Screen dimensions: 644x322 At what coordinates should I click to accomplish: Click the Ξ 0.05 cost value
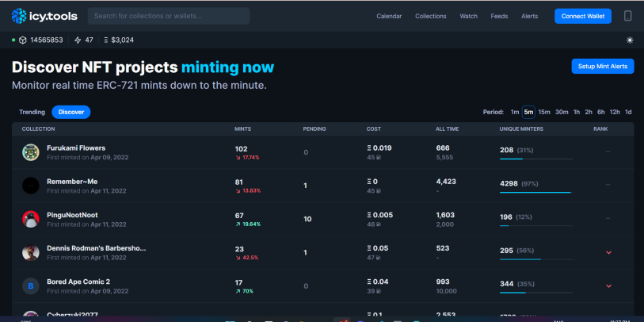point(377,248)
